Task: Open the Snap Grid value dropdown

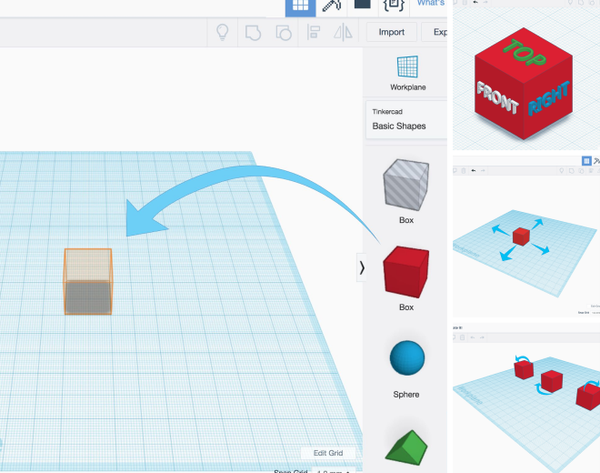Action: click(x=334, y=470)
